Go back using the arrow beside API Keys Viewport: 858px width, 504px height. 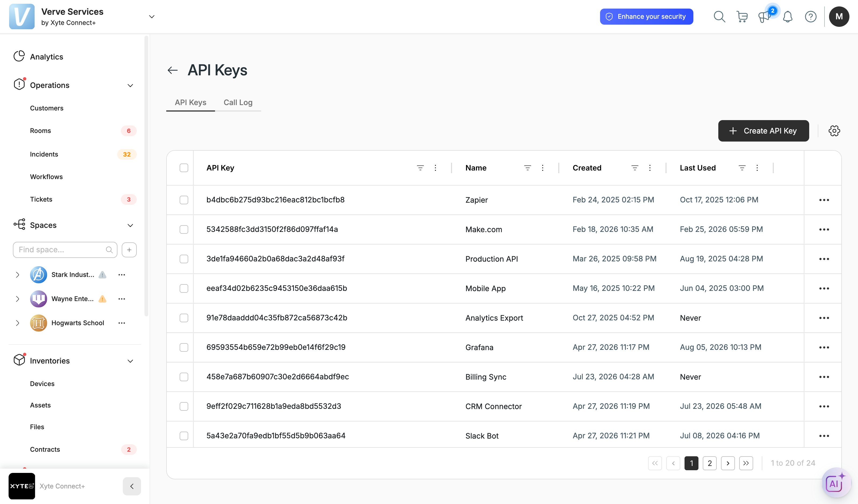coord(173,70)
